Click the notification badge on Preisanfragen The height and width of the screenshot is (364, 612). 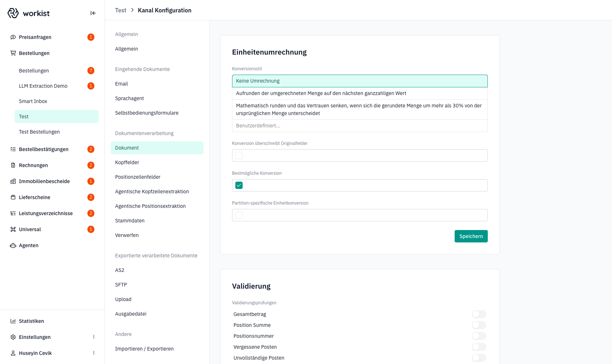(91, 37)
